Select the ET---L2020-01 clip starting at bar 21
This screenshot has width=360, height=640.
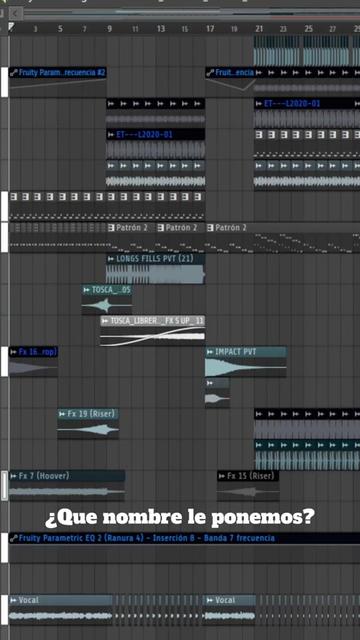[307, 113]
